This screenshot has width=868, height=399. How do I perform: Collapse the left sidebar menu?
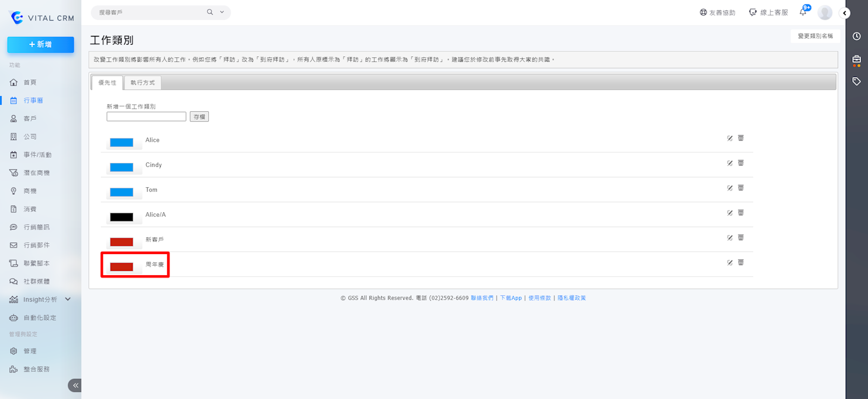[75, 385]
